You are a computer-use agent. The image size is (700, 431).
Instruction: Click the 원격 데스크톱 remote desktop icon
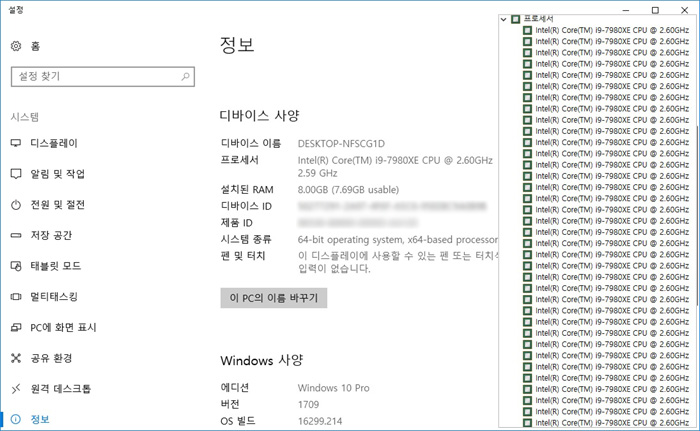point(16,389)
